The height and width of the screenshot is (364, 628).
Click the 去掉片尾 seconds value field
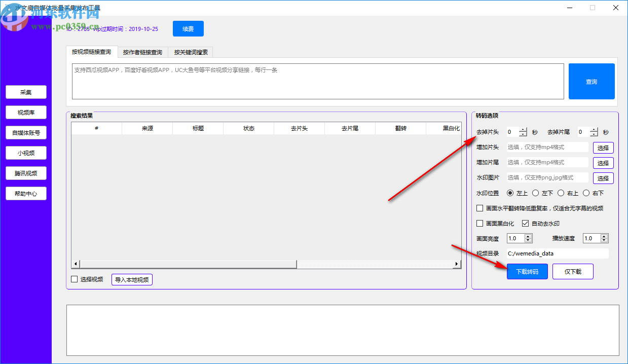click(583, 132)
